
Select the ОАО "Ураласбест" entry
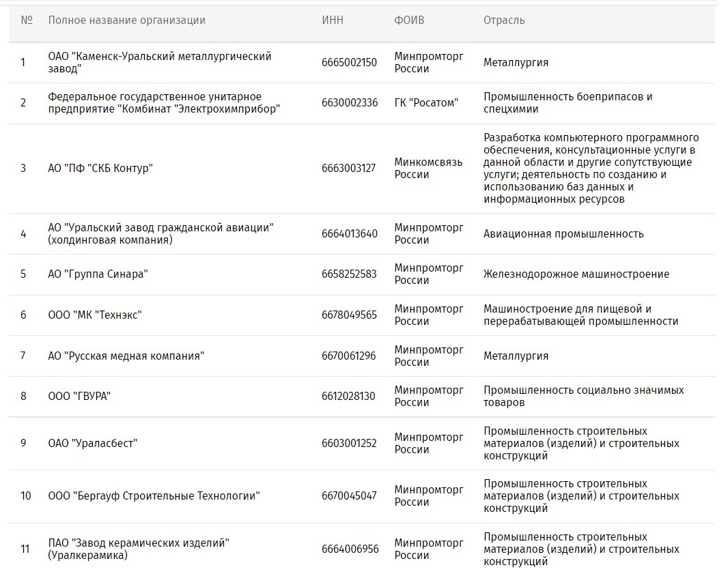[93, 443]
